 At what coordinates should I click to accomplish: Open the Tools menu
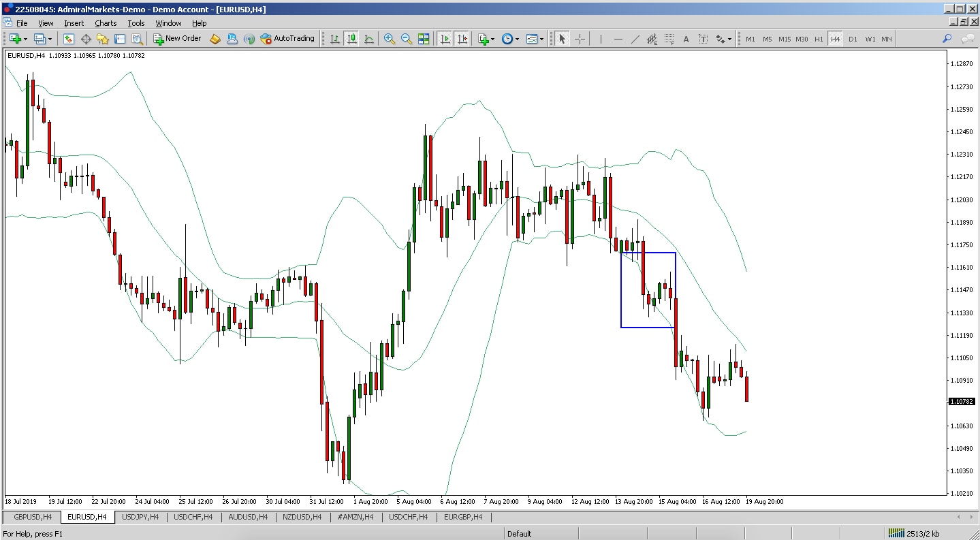136,23
